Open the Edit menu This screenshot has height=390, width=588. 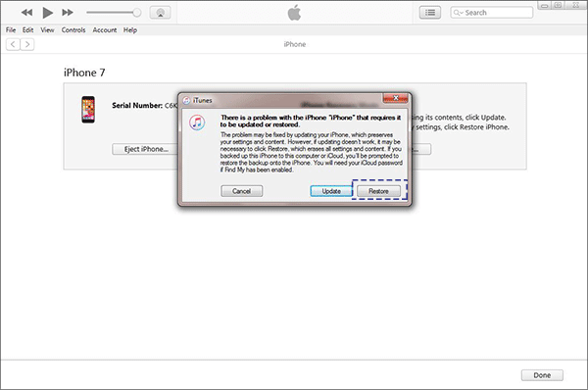[27, 30]
